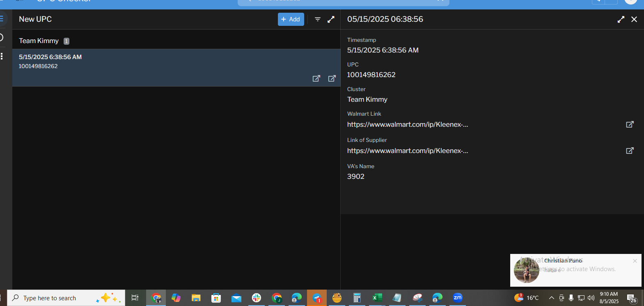
Task: Open the Walmart Link external icon in details
Action: (x=629, y=124)
